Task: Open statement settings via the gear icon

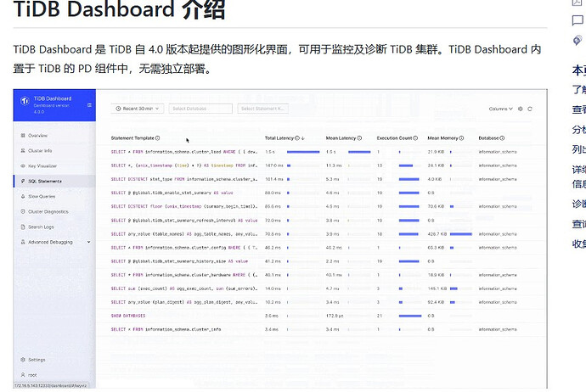Action: [x=521, y=109]
